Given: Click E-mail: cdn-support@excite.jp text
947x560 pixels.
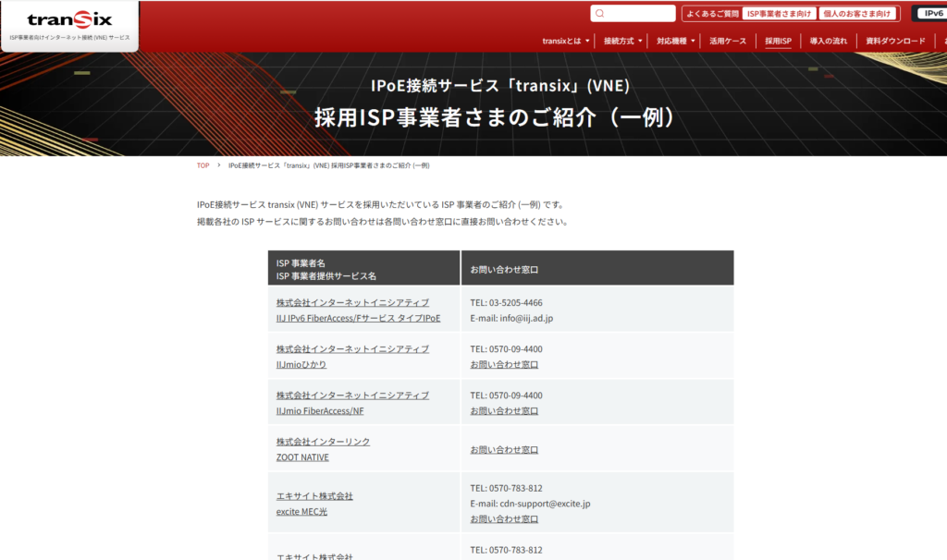Looking at the screenshot, I should [530, 504].
